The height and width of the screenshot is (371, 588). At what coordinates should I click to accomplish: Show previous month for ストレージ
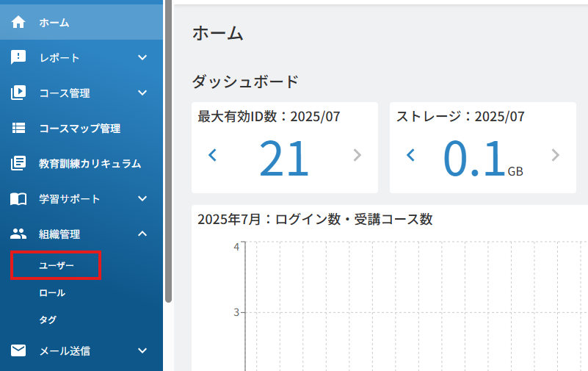(x=410, y=155)
